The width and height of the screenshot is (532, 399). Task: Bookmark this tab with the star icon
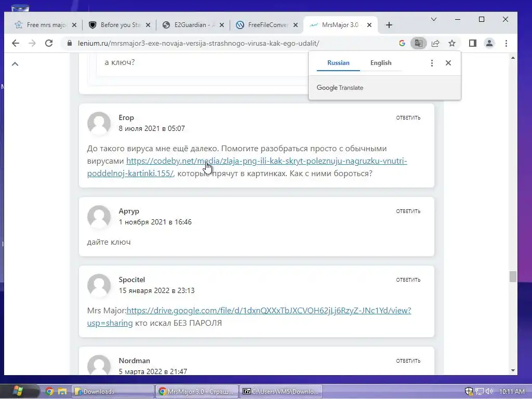coord(451,43)
